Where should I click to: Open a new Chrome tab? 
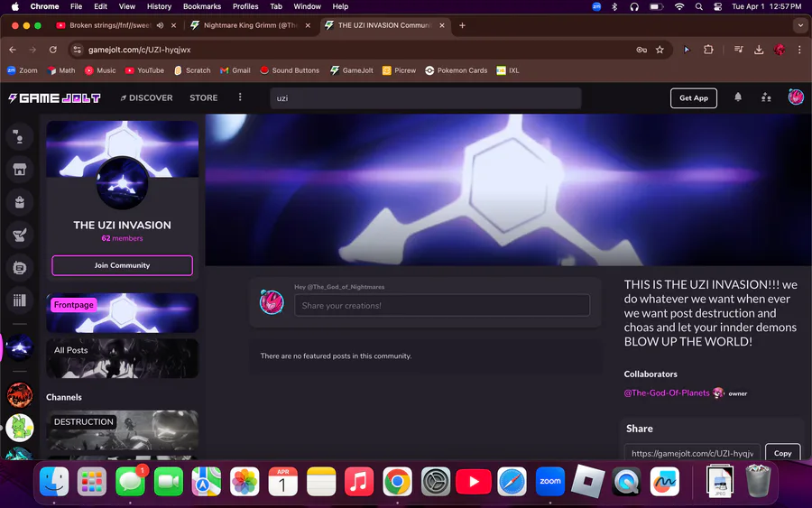[462, 25]
